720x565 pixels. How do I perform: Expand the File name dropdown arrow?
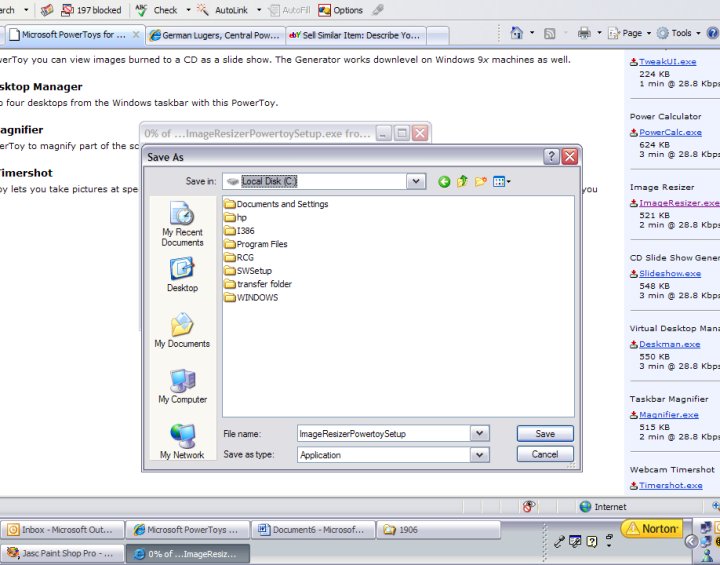click(479, 433)
